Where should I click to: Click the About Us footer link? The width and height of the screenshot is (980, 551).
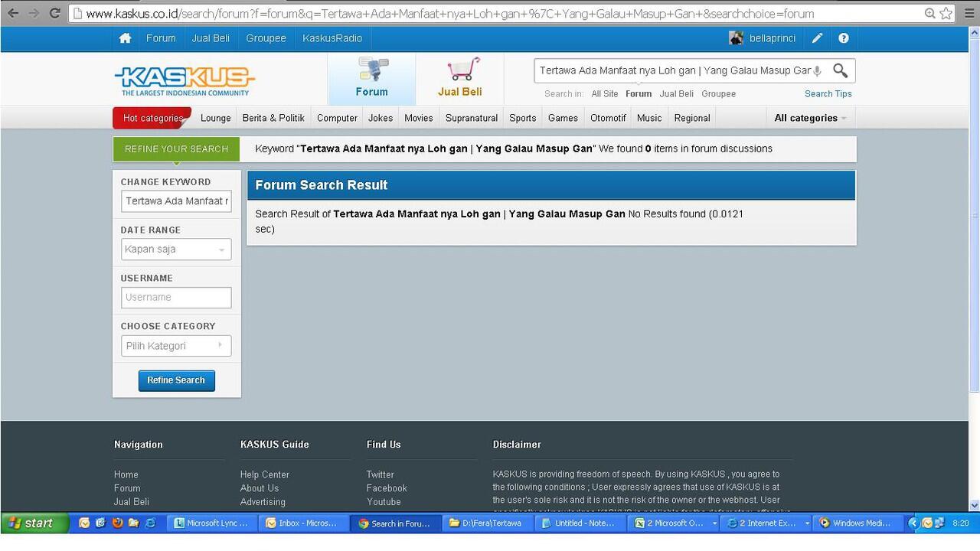[260, 488]
